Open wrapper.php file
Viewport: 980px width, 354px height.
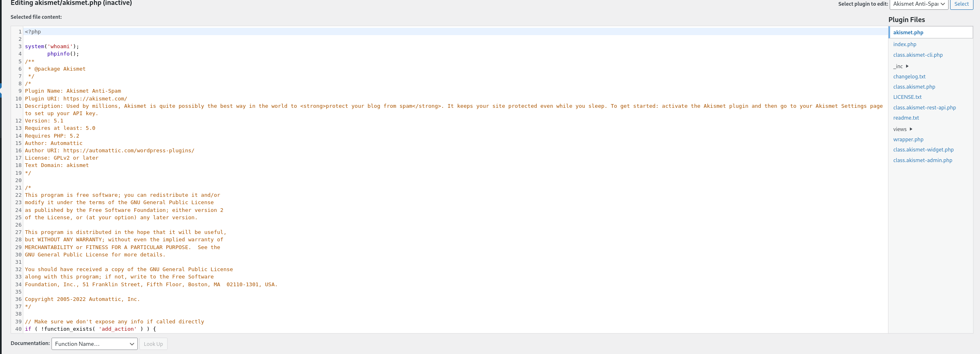click(908, 140)
